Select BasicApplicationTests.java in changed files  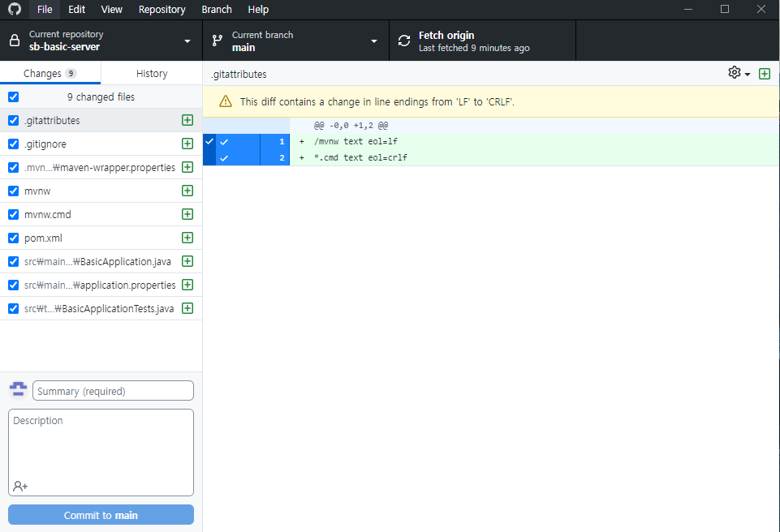coord(101,309)
